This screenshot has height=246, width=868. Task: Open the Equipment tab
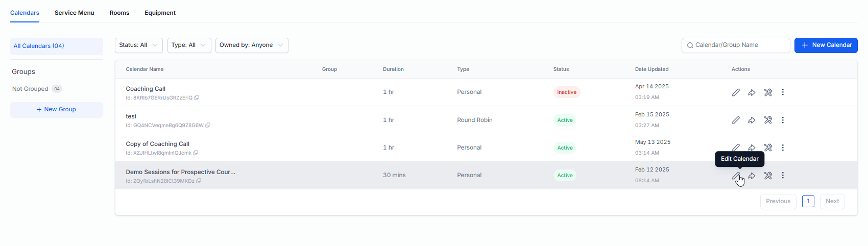[x=160, y=13]
